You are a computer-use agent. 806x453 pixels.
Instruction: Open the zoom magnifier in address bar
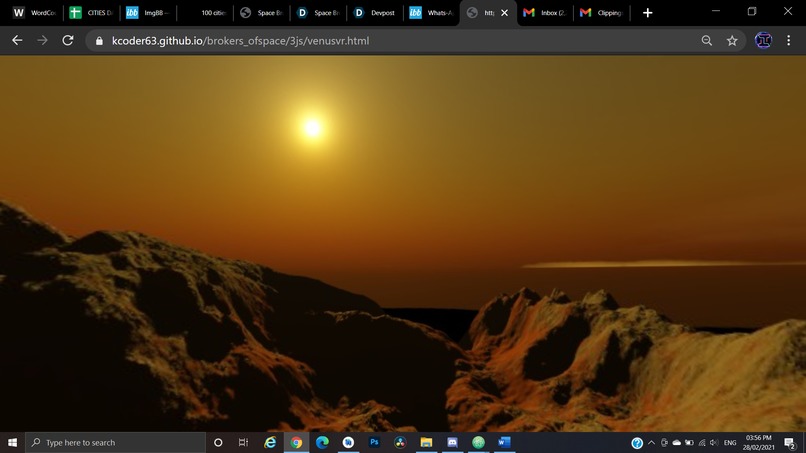tap(707, 41)
